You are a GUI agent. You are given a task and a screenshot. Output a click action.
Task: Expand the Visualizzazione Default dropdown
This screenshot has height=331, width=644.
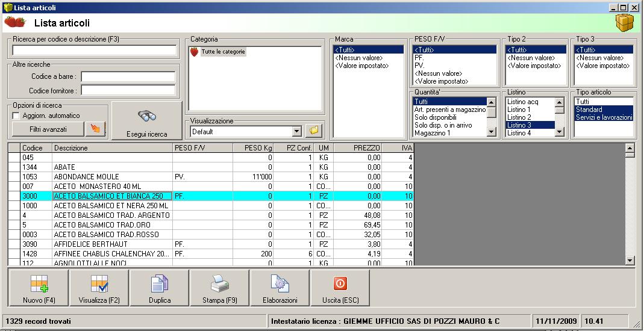296,131
